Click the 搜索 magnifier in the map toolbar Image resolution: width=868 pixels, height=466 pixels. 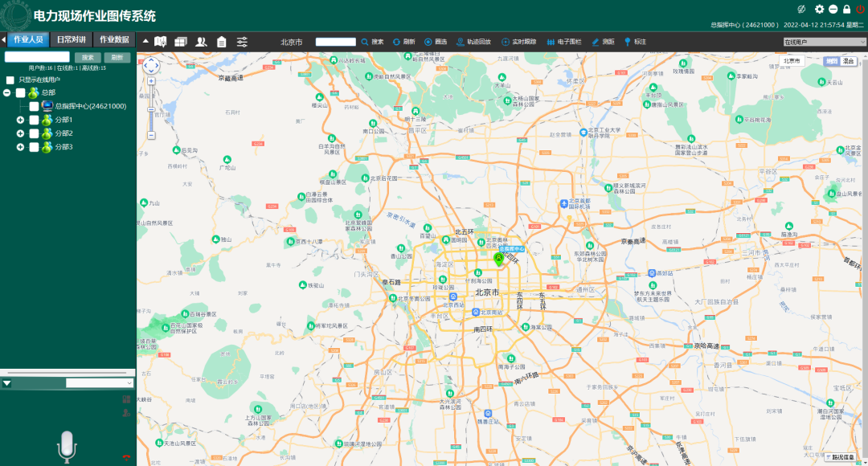pos(373,42)
